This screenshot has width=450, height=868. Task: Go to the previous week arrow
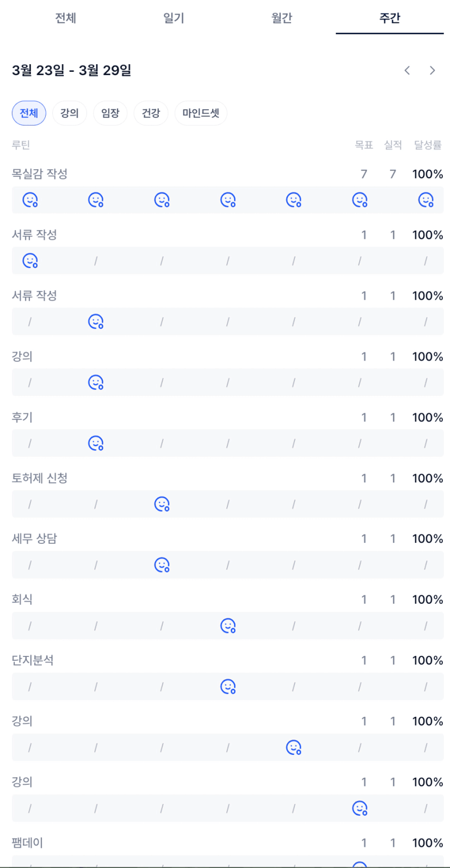[407, 70]
